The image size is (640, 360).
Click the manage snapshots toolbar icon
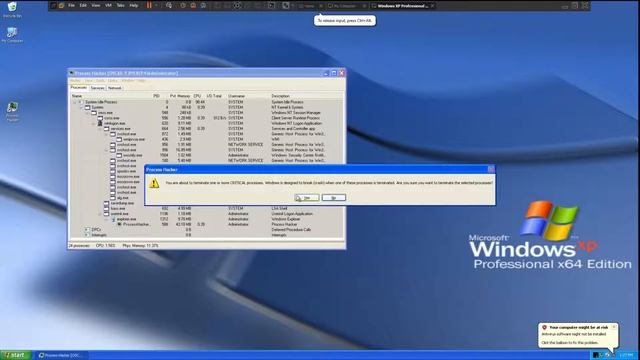[203, 5]
